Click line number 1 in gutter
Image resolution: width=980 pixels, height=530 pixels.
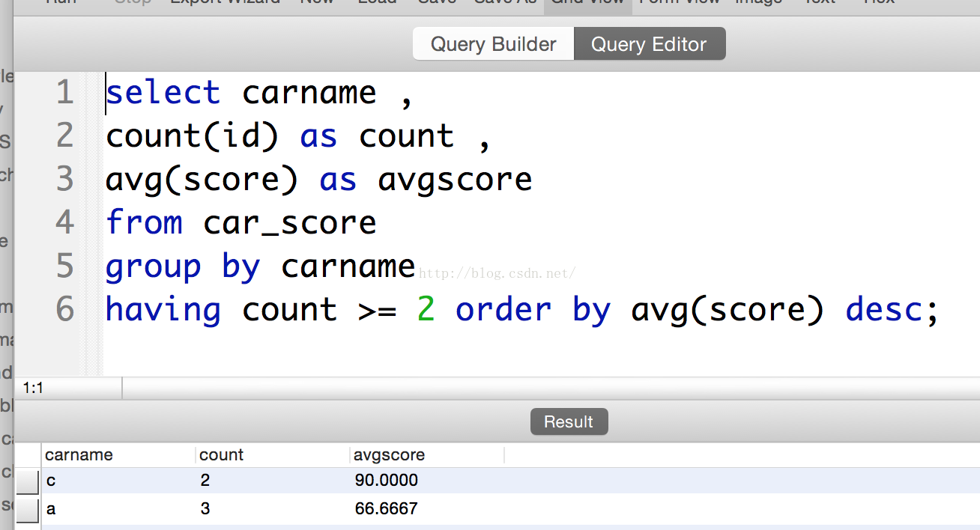tap(65, 93)
